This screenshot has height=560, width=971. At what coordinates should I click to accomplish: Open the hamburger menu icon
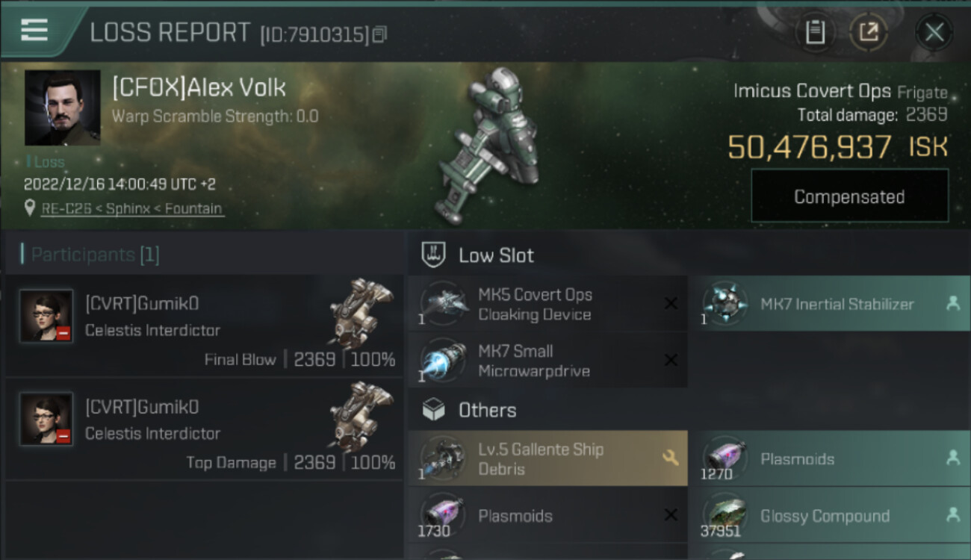point(34,31)
